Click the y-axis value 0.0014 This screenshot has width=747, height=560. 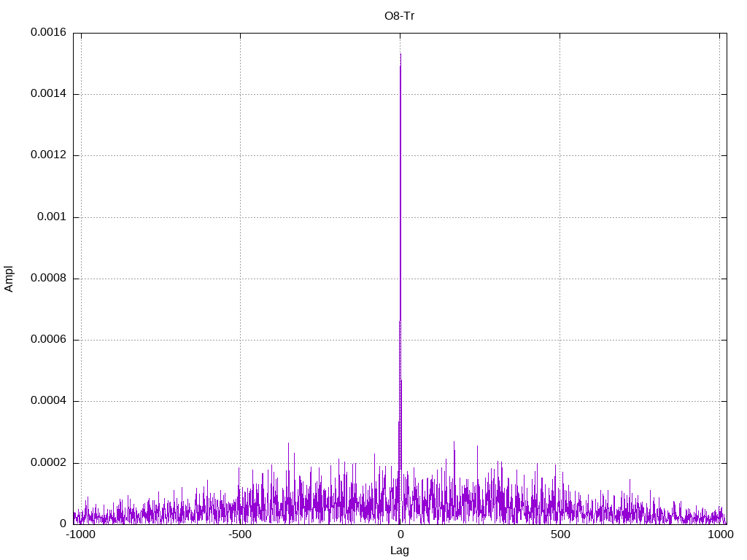click(49, 93)
